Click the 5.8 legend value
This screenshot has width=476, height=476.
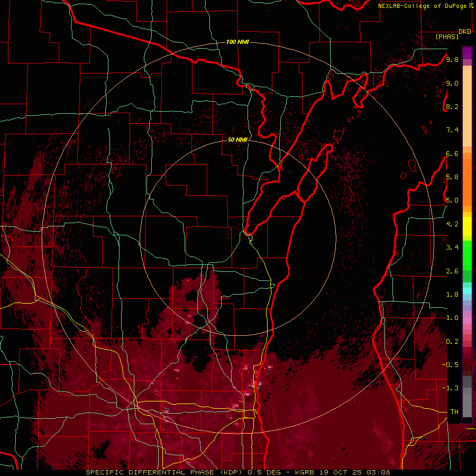point(452,177)
